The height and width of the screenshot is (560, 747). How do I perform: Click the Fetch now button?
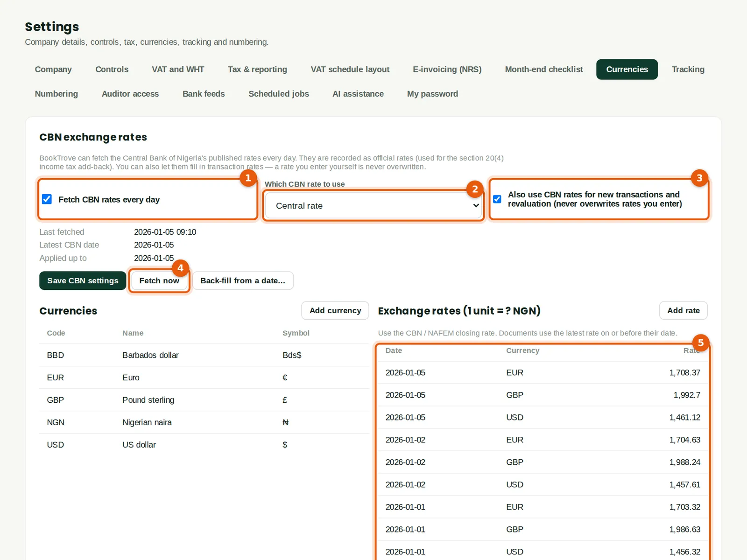(x=159, y=280)
